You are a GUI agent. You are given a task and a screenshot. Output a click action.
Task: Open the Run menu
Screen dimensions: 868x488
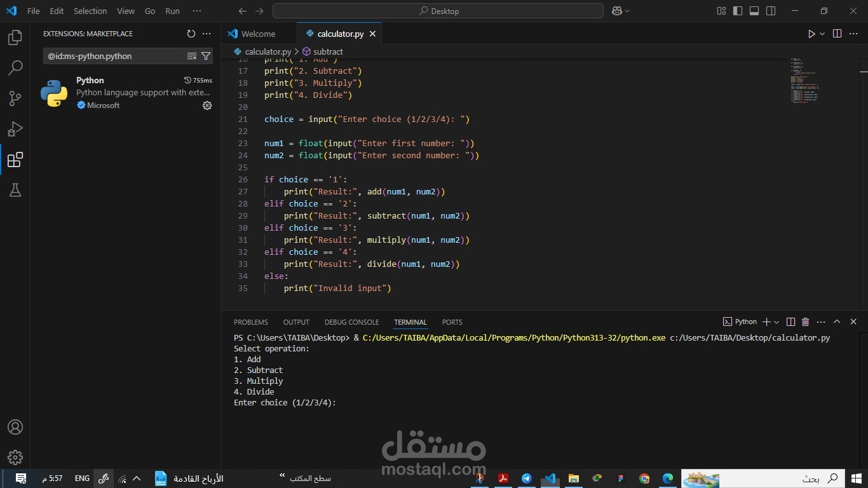click(172, 11)
